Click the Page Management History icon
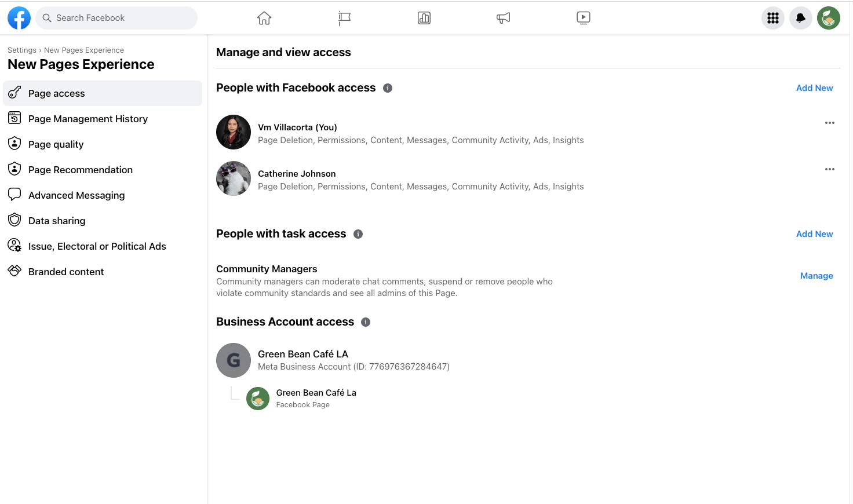This screenshot has height=504, width=853. coord(14,118)
